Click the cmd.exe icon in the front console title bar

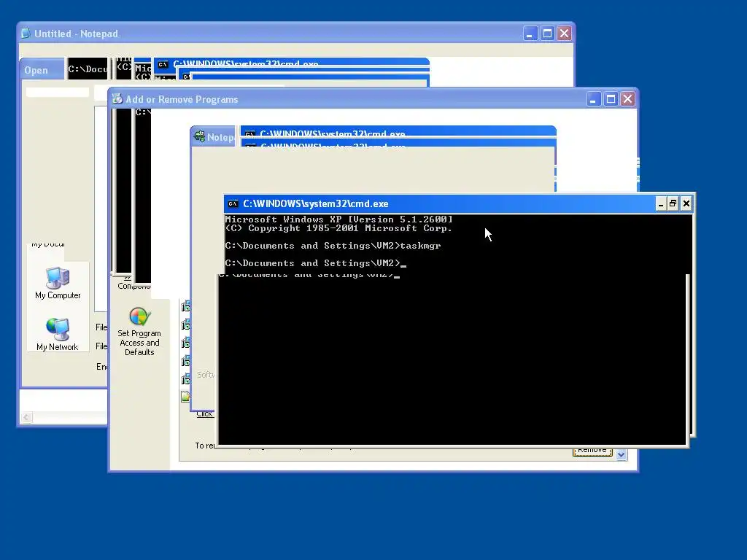233,204
